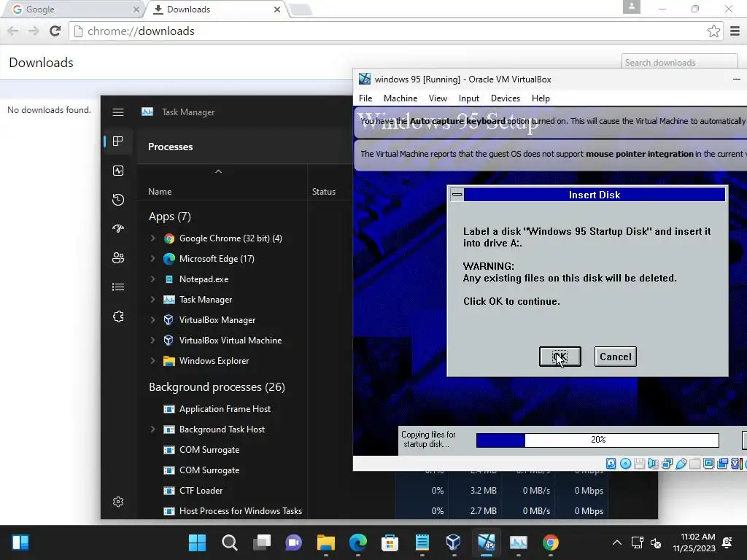Click VirtualBox CPU virtualization status icon
This screenshot has height=560, width=747.
[x=735, y=463]
